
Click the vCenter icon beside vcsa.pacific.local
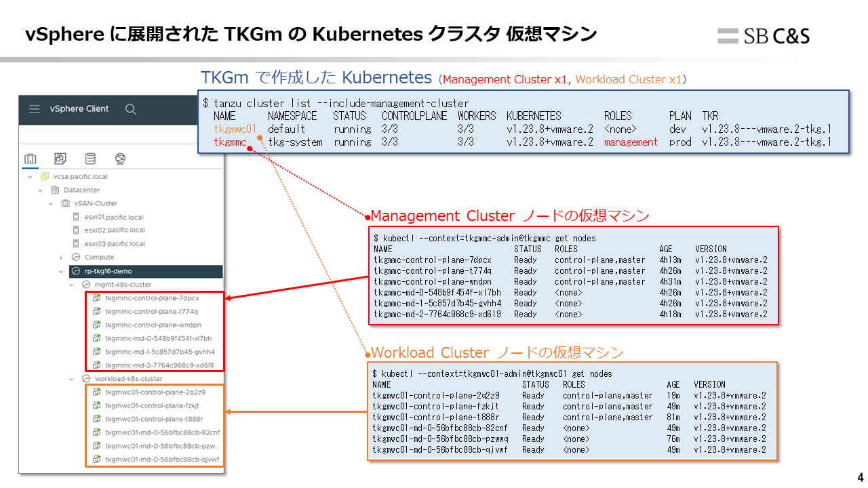(x=45, y=176)
